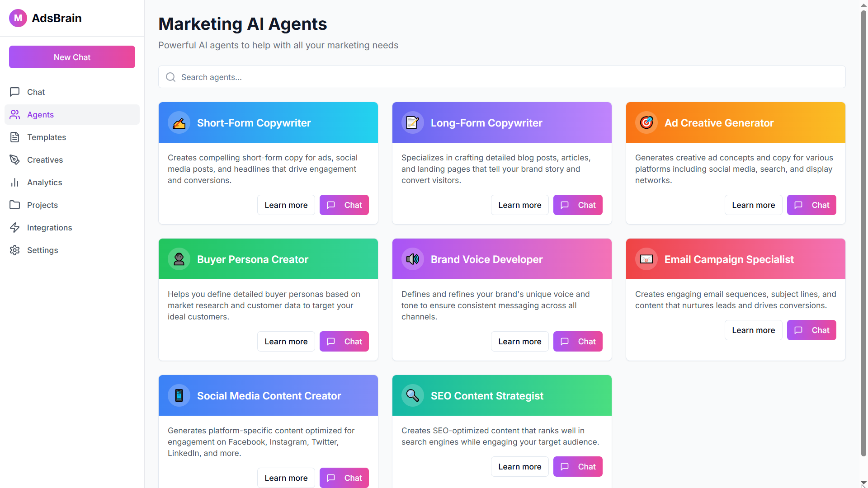Click the Email Campaign Specialist card title

point(729,259)
